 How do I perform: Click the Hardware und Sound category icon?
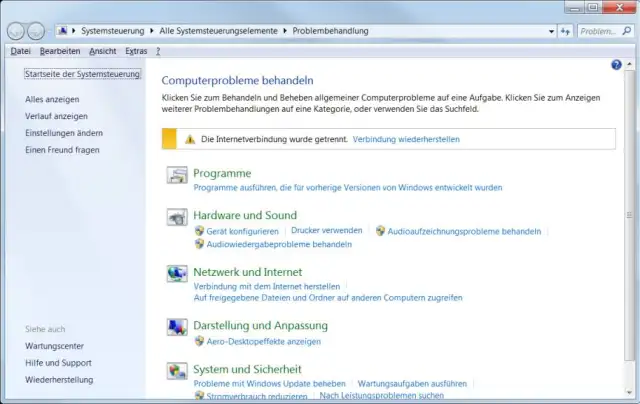tap(176, 217)
